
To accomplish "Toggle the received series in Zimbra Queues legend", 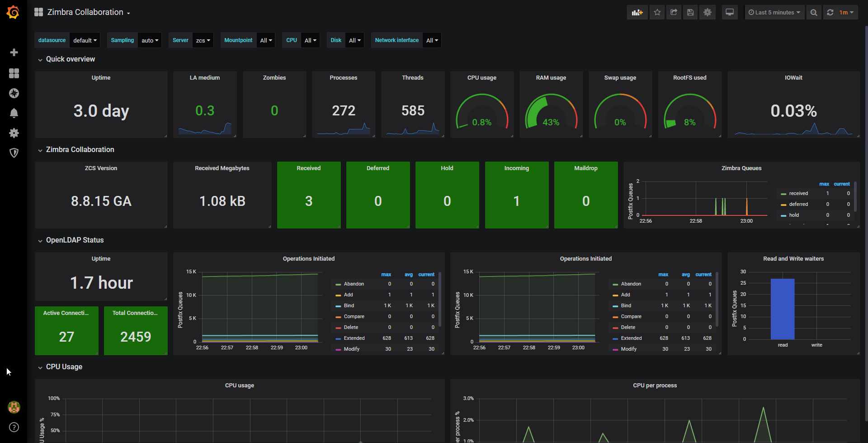I will (x=798, y=193).
